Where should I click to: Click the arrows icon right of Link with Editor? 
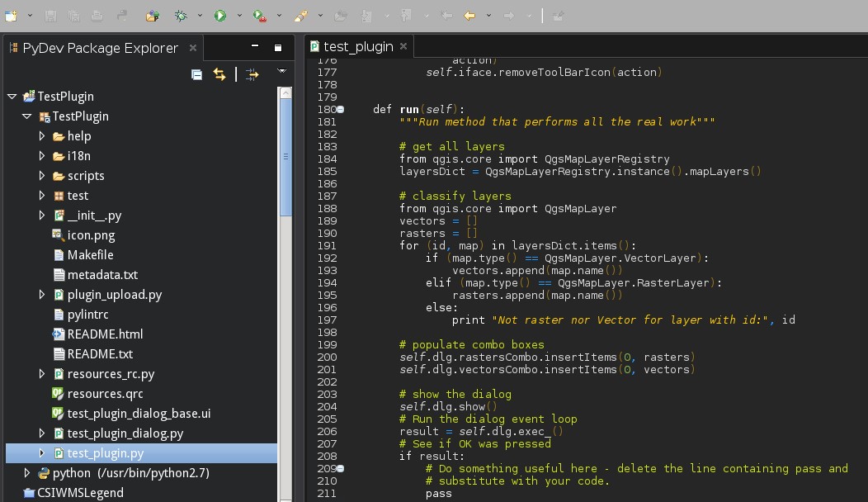pyautogui.click(x=252, y=74)
